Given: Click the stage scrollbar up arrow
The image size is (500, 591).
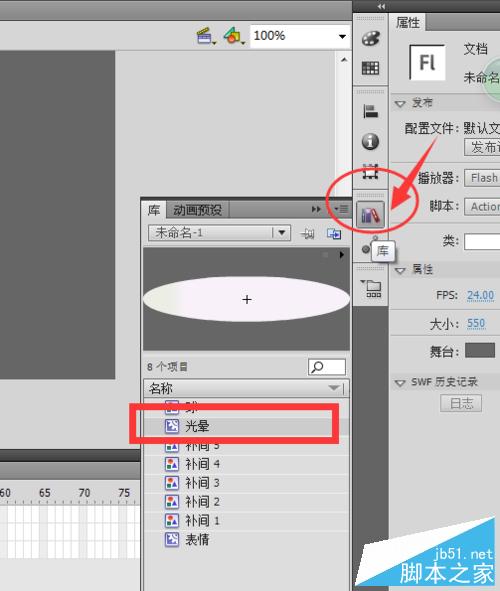Looking at the screenshot, I should 344,60.
